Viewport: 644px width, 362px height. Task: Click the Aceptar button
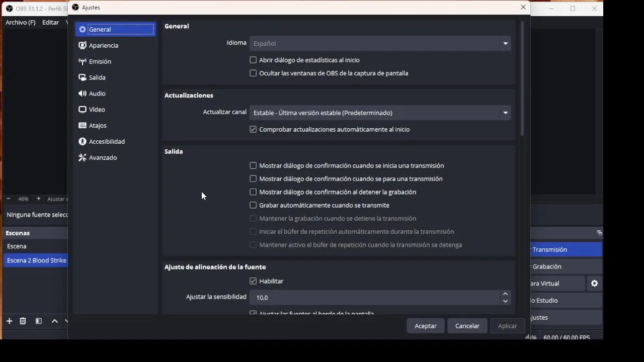pyautogui.click(x=426, y=326)
